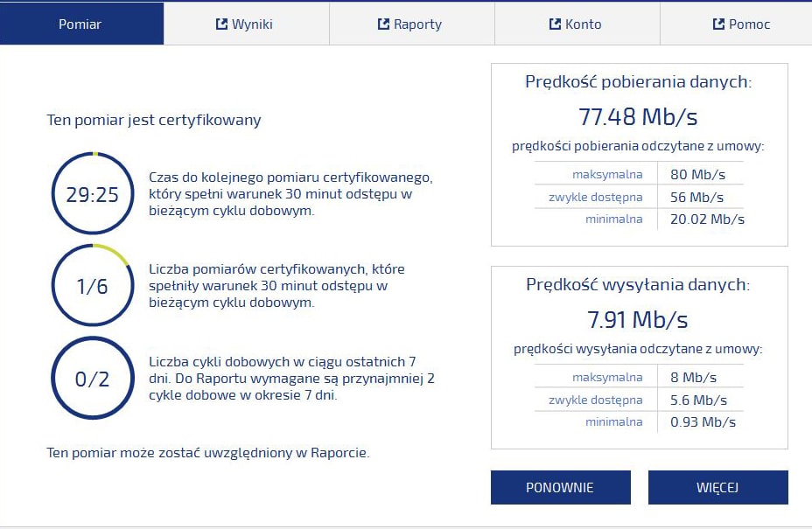Click the 77.48 Mb/s download speed value
Screen dimensions: 812x529
coord(638,116)
